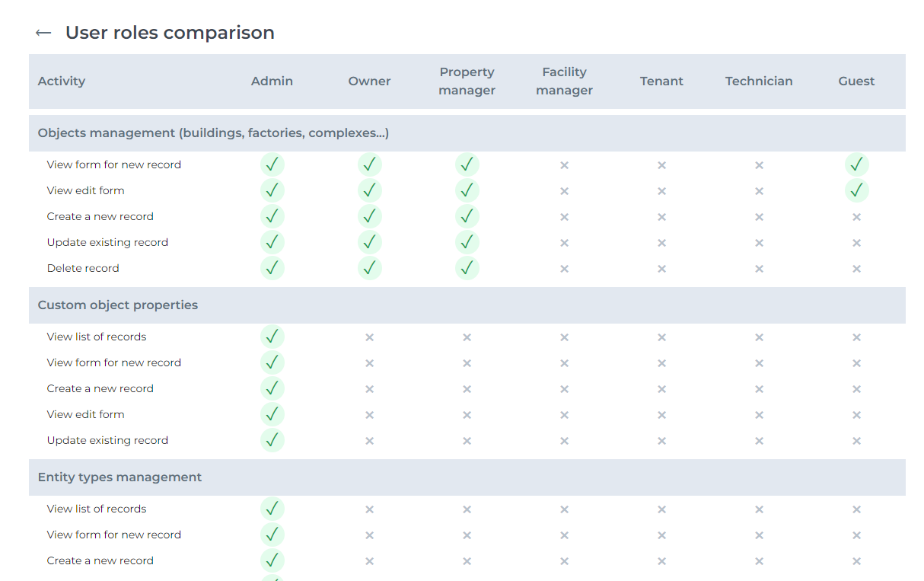This screenshot has width=924, height=581.
Task: Click Owner checkmark for Create a new record
Action: tap(369, 216)
